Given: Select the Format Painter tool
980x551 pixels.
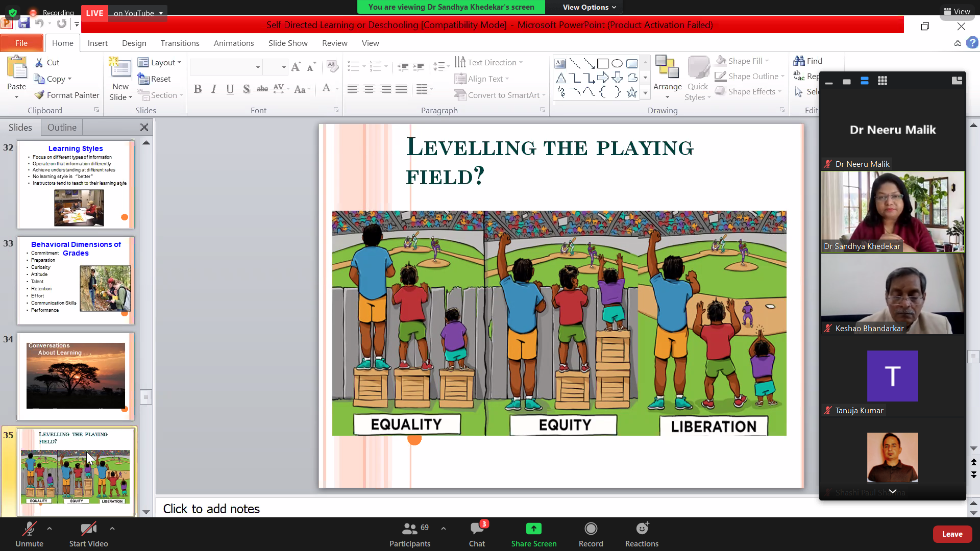Looking at the screenshot, I should point(67,95).
